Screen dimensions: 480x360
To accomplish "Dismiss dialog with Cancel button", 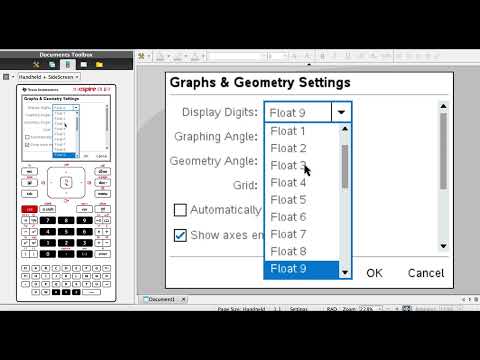I will (426, 273).
